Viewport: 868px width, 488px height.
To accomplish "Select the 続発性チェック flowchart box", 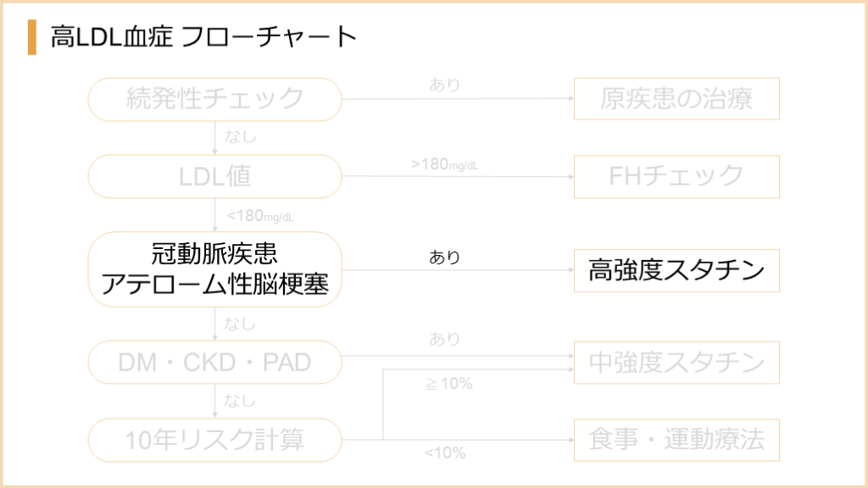I will pos(214,99).
